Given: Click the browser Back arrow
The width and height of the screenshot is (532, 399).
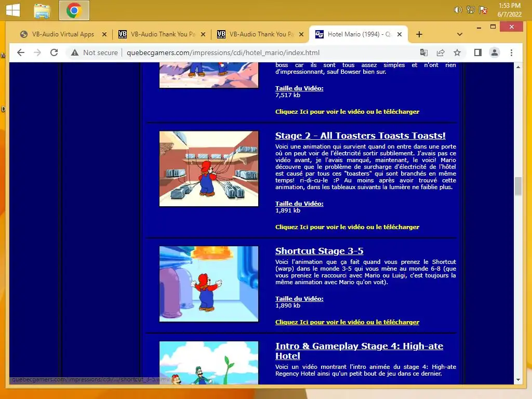Looking at the screenshot, I should tap(21, 52).
